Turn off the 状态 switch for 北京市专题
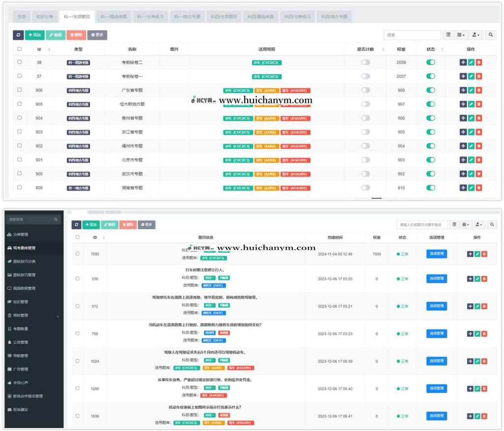The width and height of the screenshot is (504, 431). pyautogui.click(x=431, y=160)
